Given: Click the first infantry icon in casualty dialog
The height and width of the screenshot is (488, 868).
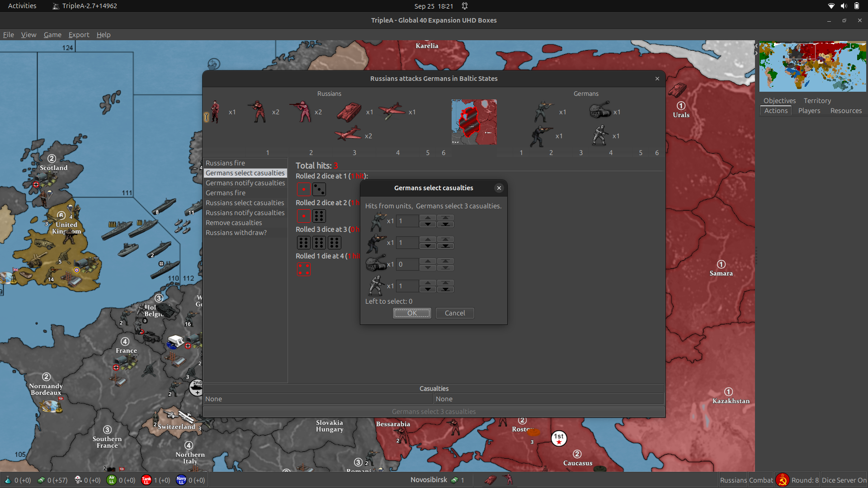Looking at the screenshot, I should [x=377, y=221].
